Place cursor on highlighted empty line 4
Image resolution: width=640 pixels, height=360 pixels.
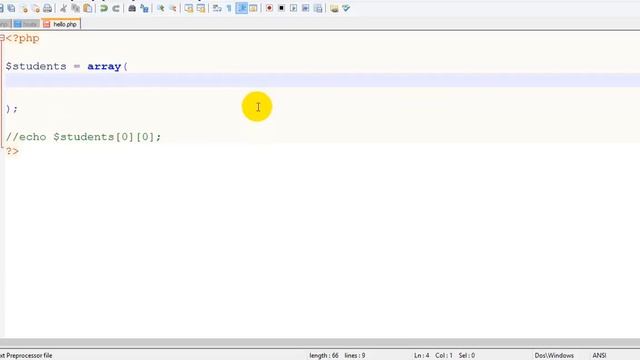point(322,80)
